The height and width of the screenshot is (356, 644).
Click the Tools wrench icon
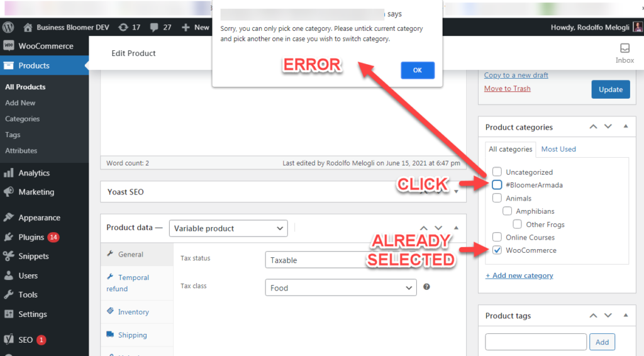pyautogui.click(x=9, y=294)
